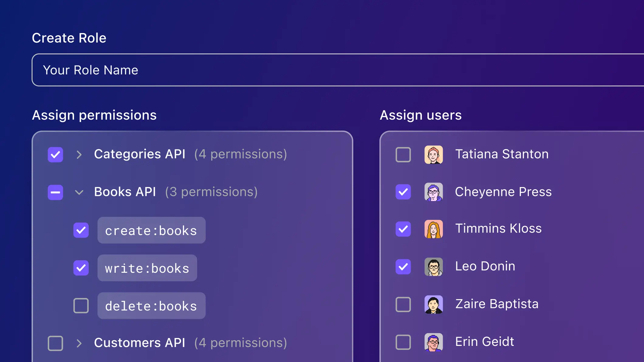Select the delete:books permission tag
The height and width of the screenshot is (362, 644).
click(x=151, y=306)
